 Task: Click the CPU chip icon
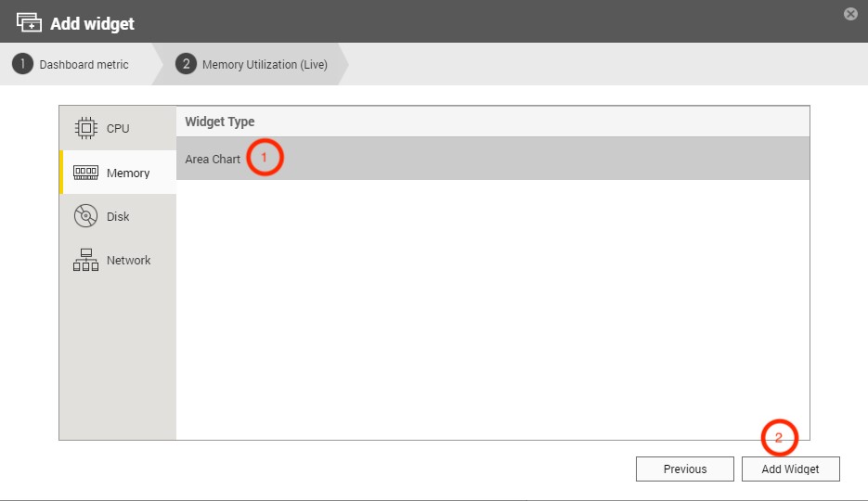[x=85, y=128]
